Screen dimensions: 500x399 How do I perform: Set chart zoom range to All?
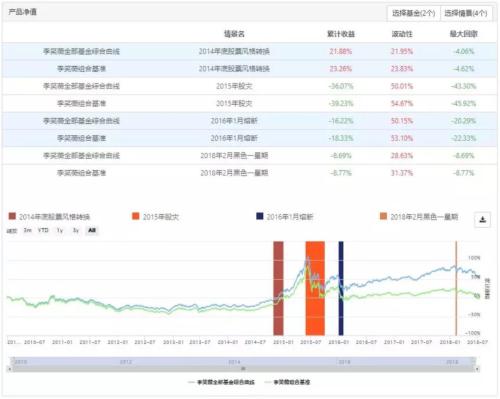pos(92,230)
